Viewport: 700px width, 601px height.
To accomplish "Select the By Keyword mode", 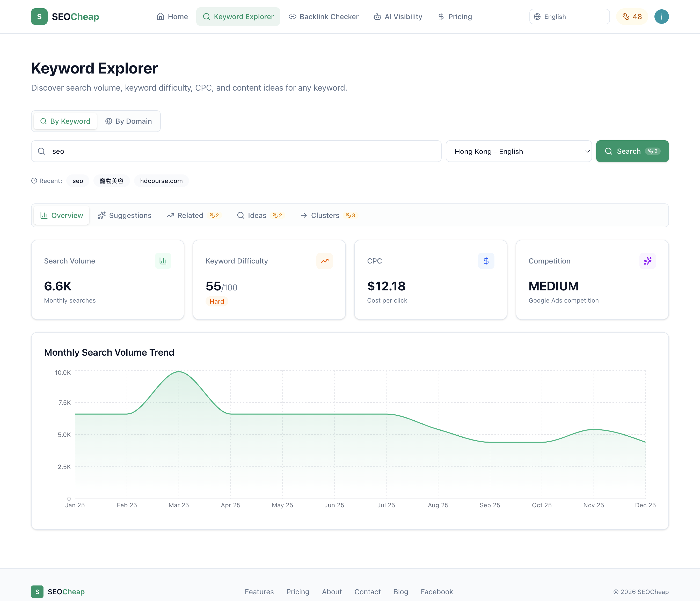I will tap(65, 121).
